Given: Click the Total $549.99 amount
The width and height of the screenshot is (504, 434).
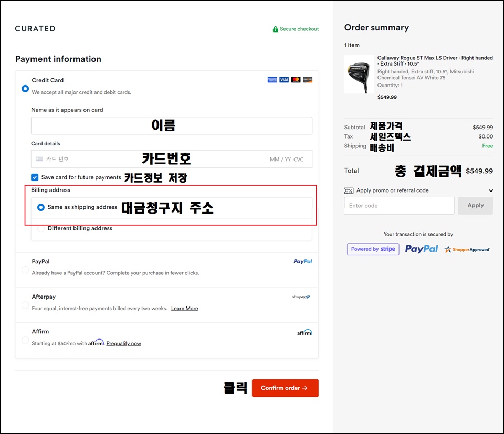Looking at the screenshot, I should (x=479, y=171).
